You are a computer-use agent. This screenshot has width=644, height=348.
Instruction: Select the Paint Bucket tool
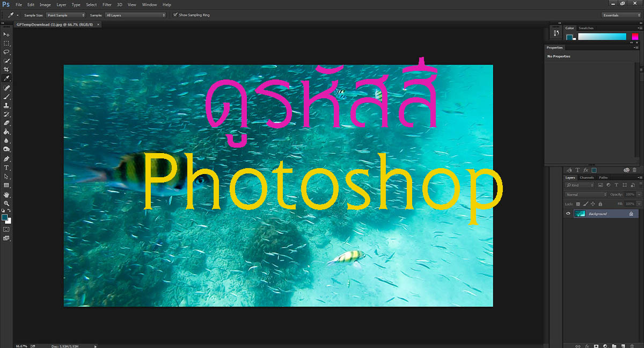pyautogui.click(x=6, y=132)
